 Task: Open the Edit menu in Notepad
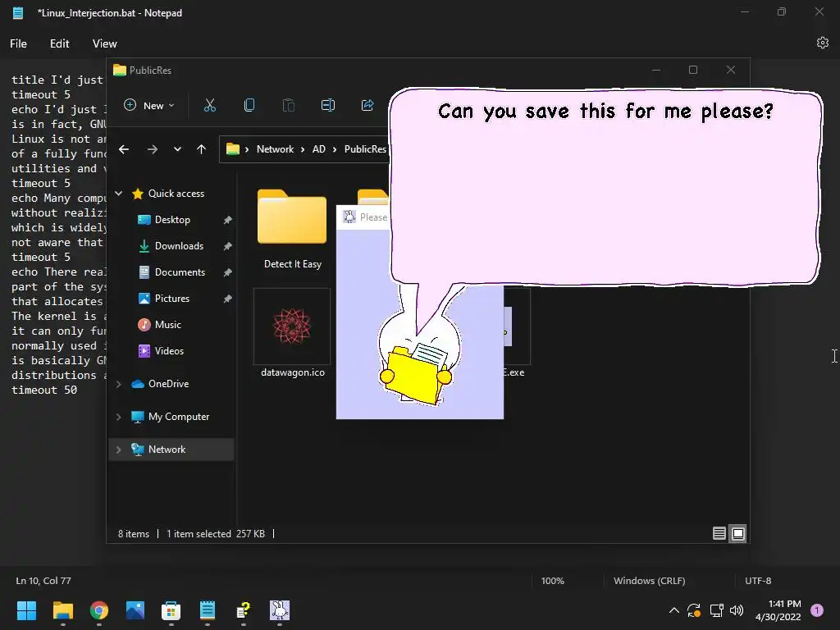[59, 44]
